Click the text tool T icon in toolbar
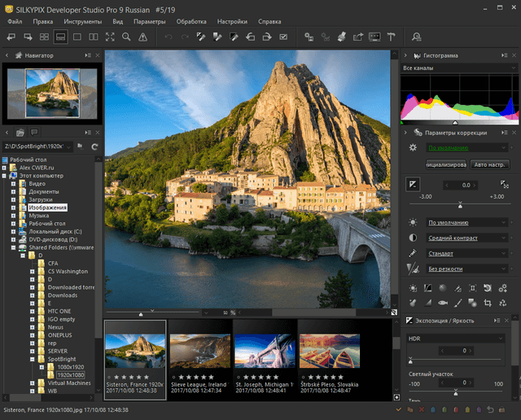The width and height of the screenshot is (521, 420). click(391, 37)
